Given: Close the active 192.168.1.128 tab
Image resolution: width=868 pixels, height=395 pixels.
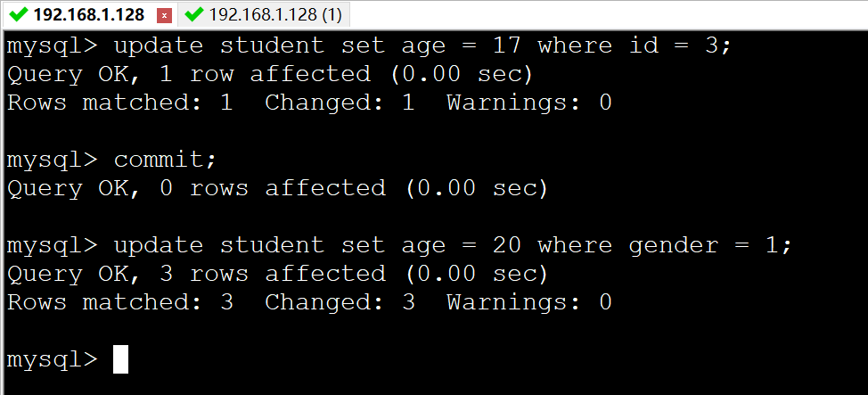Looking at the screenshot, I should pos(164,16).
